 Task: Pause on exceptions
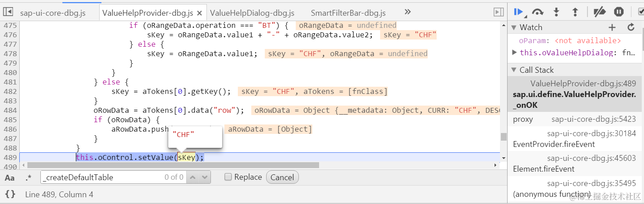click(619, 12)
